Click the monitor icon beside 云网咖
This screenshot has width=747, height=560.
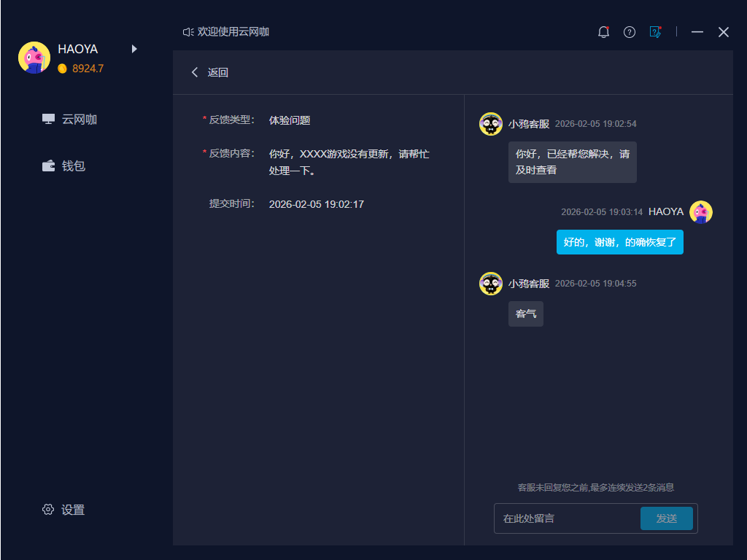click(48, 120)
